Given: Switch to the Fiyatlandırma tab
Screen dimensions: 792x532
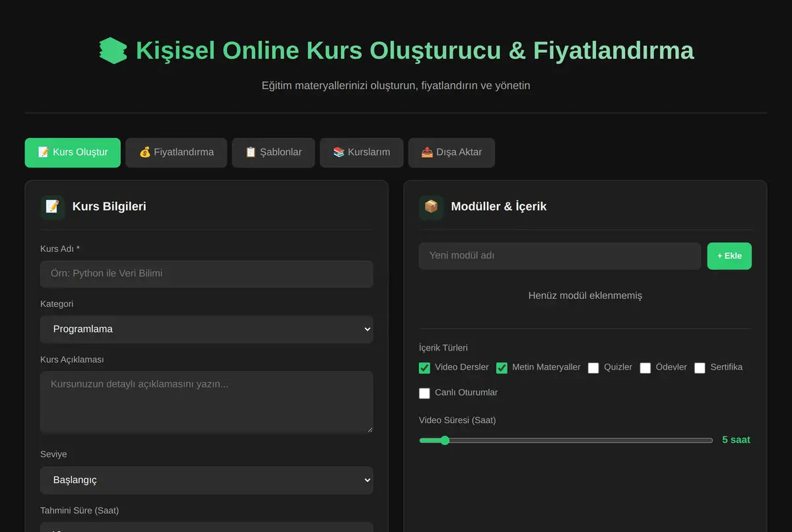Looking at the screenshot, I should point(176,152).
